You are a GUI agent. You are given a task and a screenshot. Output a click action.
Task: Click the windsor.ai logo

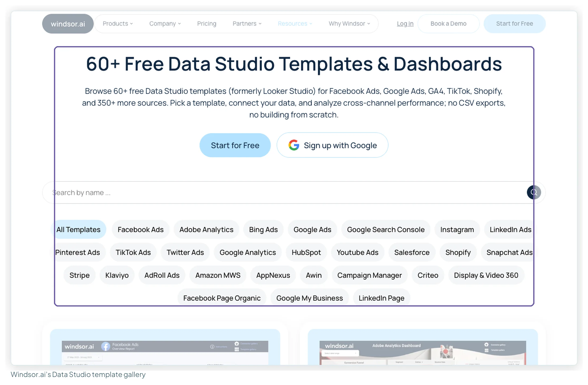coord(68,24)
